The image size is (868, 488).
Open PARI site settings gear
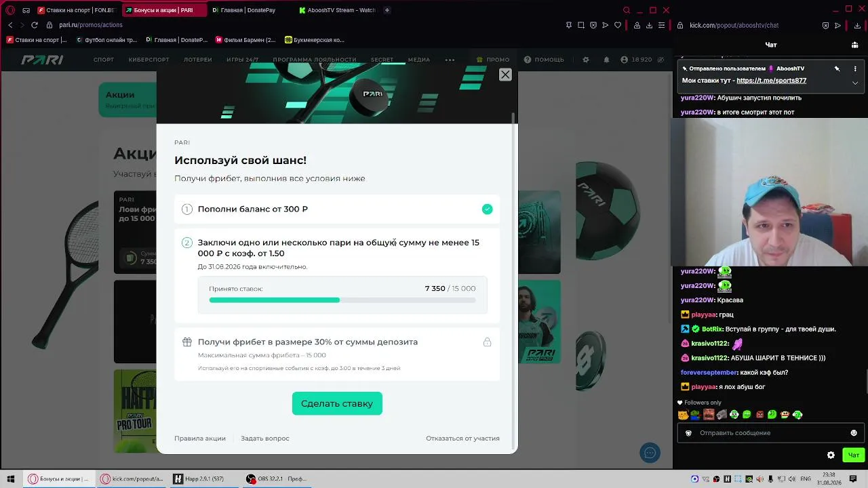tap(586, 60)
